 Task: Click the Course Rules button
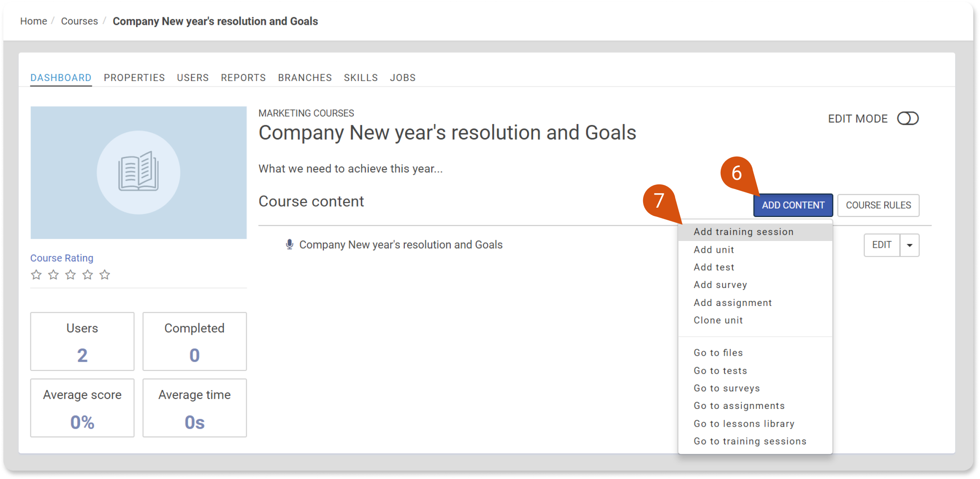click(878, 205)
